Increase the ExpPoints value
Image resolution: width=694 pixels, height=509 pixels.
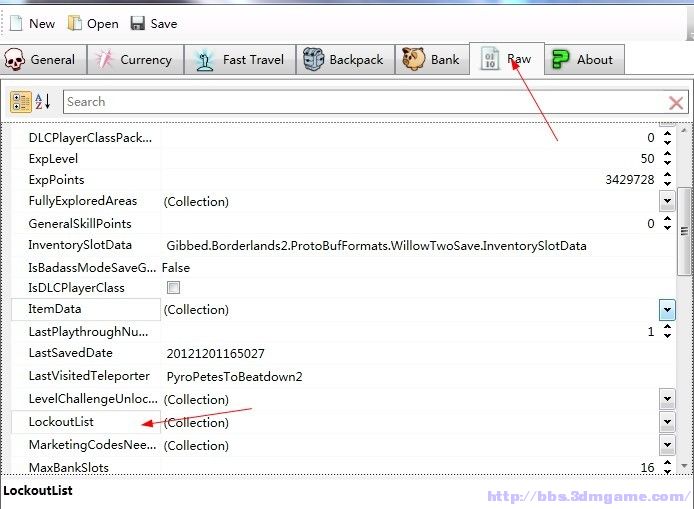click(667, 175)
